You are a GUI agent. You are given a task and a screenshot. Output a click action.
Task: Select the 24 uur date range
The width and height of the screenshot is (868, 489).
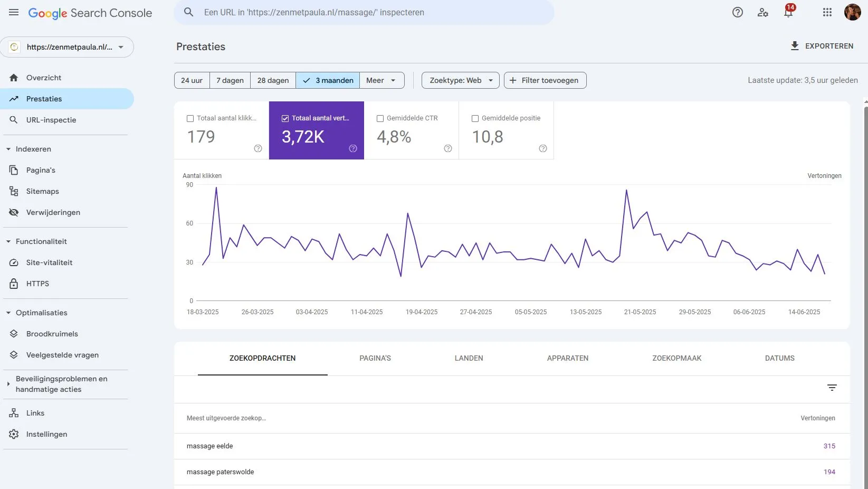192,80
